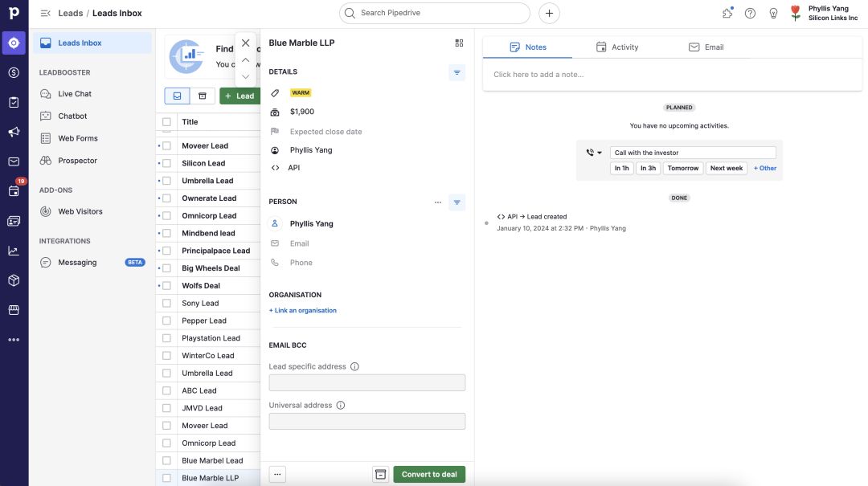Switch to the Activity tab
Image resolution: width=868 pixels, height=486 pixels.
pos(618,47)
